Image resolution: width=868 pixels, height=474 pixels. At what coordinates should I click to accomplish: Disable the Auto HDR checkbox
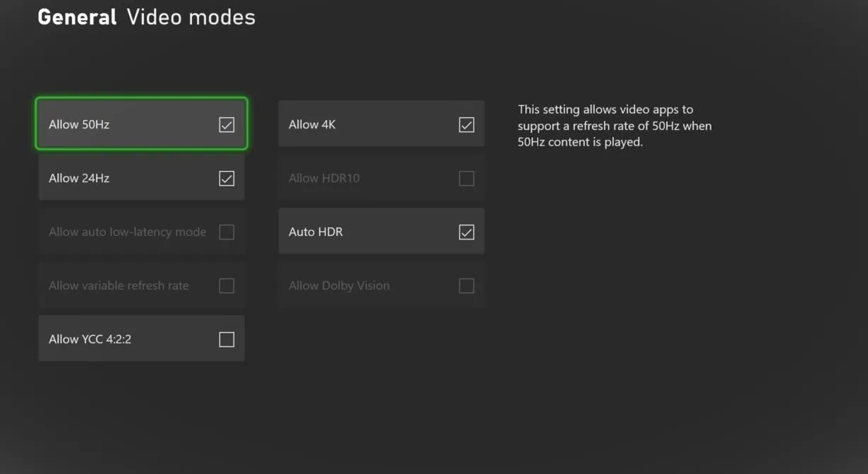click(466, 232)
